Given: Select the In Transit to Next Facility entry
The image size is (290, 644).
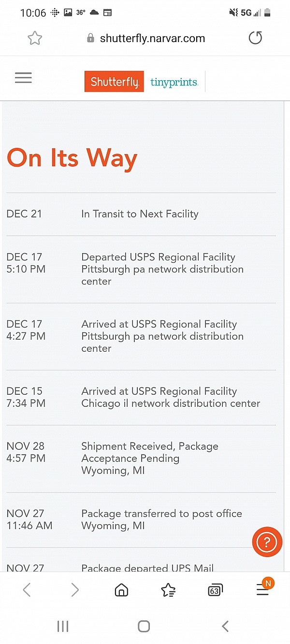Looking at the screenshot, I should [140, 214].
